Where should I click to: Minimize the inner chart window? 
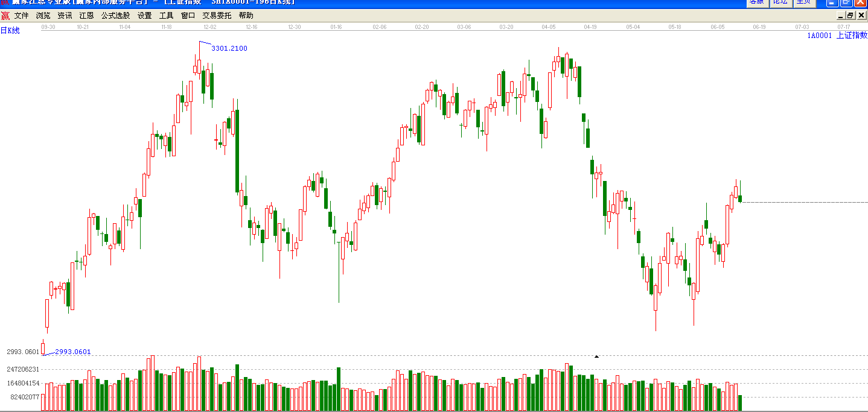pyautogui.click(x=840, y=16)
